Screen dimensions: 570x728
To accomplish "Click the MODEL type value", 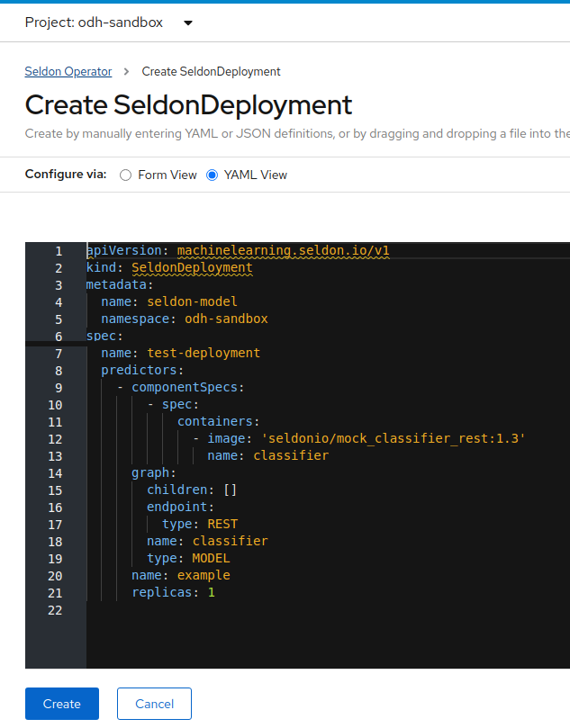I will coord(212,558).
